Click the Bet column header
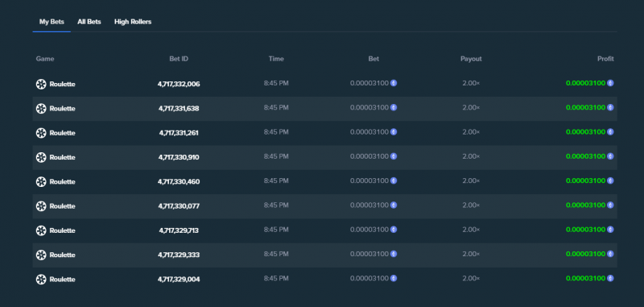The image size is (644, 307). pos(374,59)
